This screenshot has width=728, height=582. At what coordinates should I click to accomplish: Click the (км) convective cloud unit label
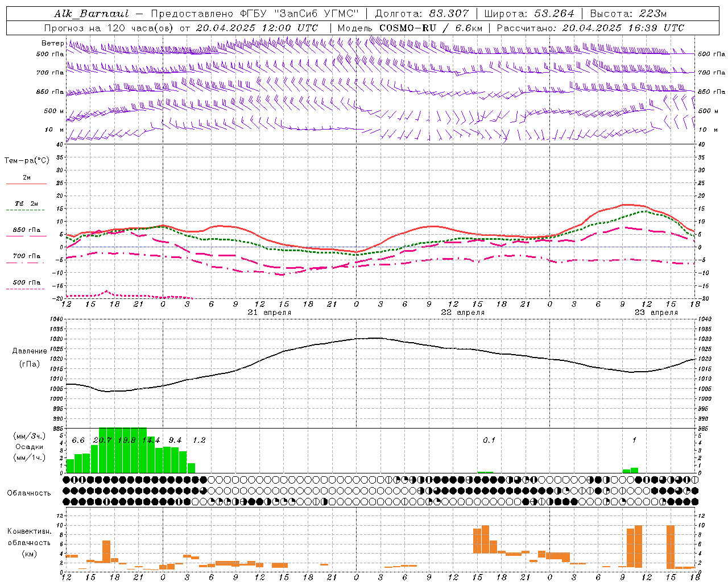coord(29,554)
